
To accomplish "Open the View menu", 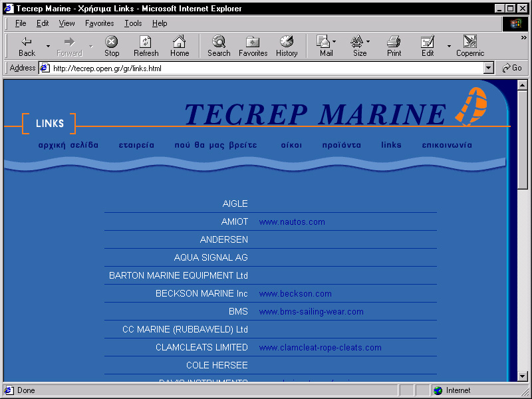I will [66, 23].
